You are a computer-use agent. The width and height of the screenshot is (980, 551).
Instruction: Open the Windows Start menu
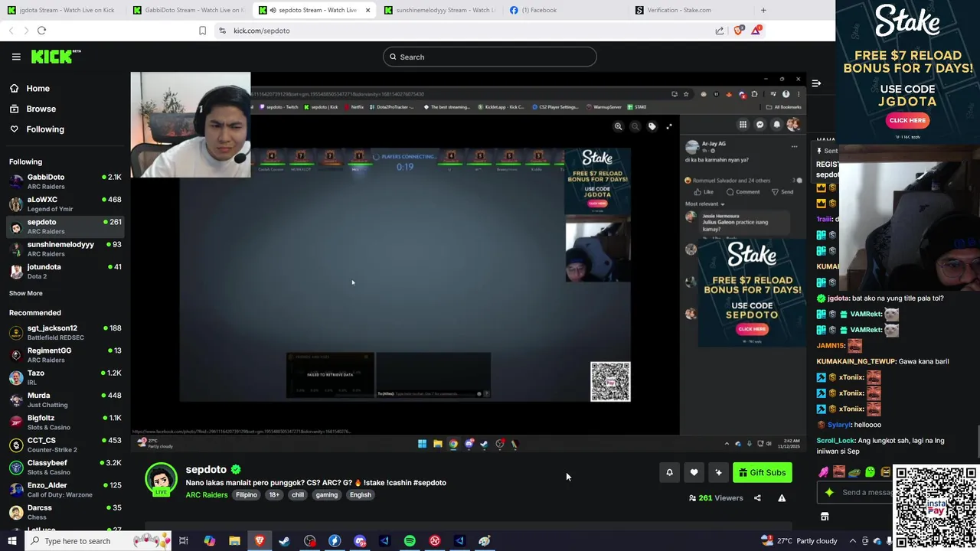coord(11,541)
